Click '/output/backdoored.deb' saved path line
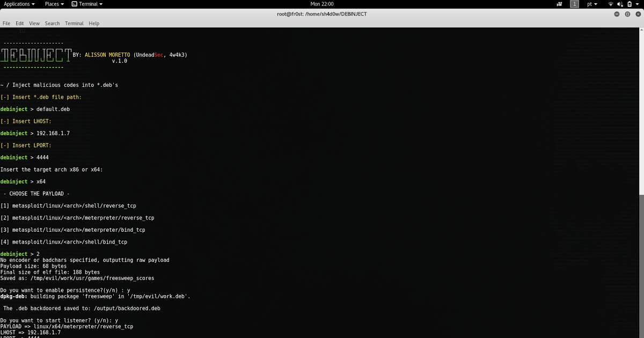The width and height of the screenshot is (644, 338). pos(82,308)
